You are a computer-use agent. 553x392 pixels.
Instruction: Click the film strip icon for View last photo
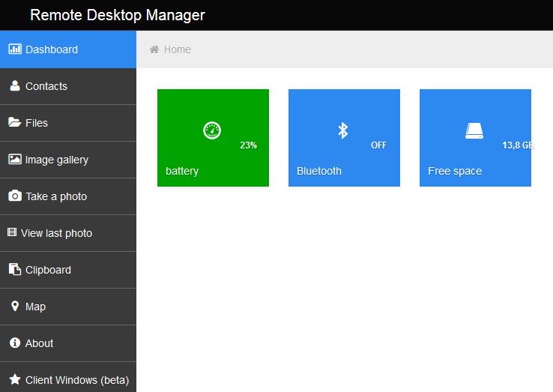click(12, 232)
